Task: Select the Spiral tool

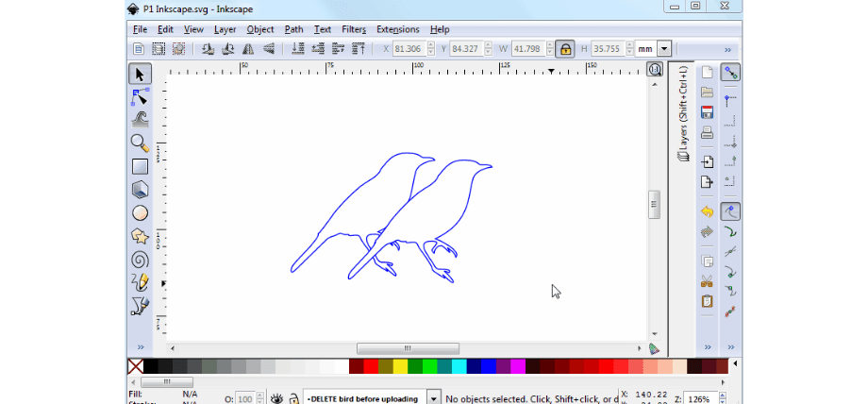Action: click(140, 260)
